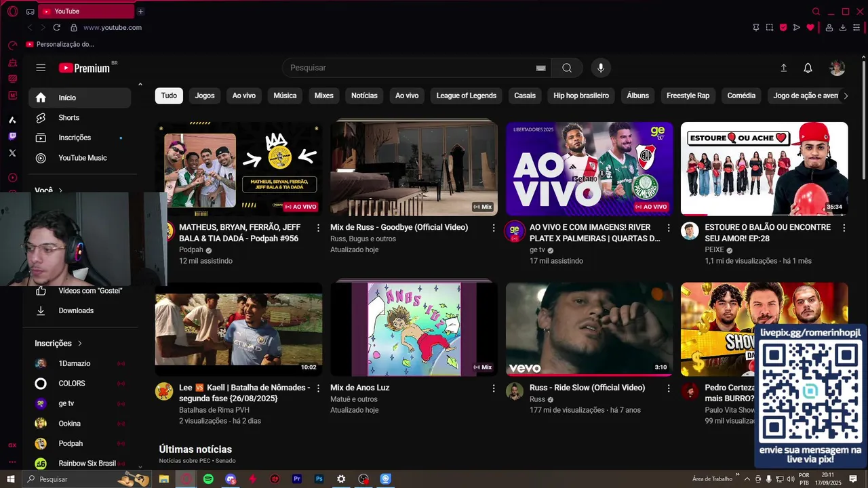Reload the page with the browser refresh icon

(57, 28)
